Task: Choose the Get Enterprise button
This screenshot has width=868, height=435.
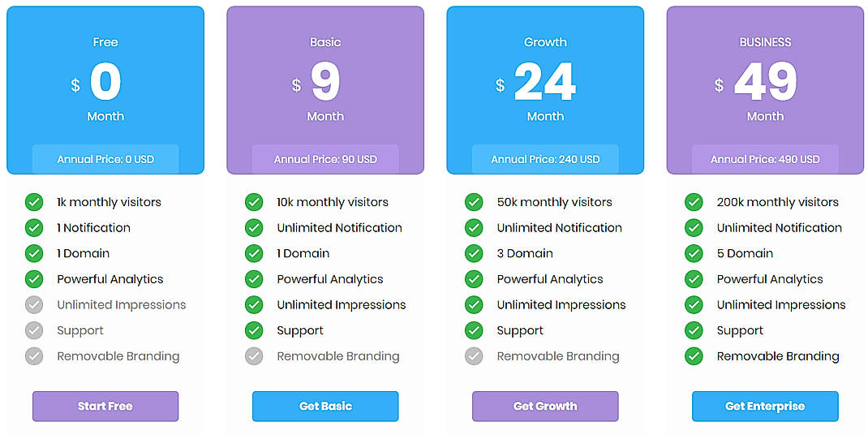Action: click(x=765, y=406)
